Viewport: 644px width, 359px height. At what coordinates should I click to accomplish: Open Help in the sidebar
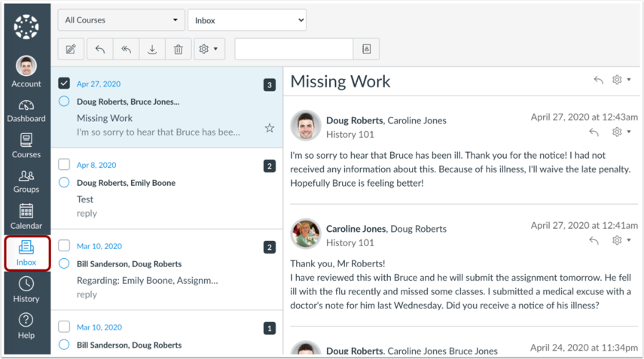click(x=26, y=326)
